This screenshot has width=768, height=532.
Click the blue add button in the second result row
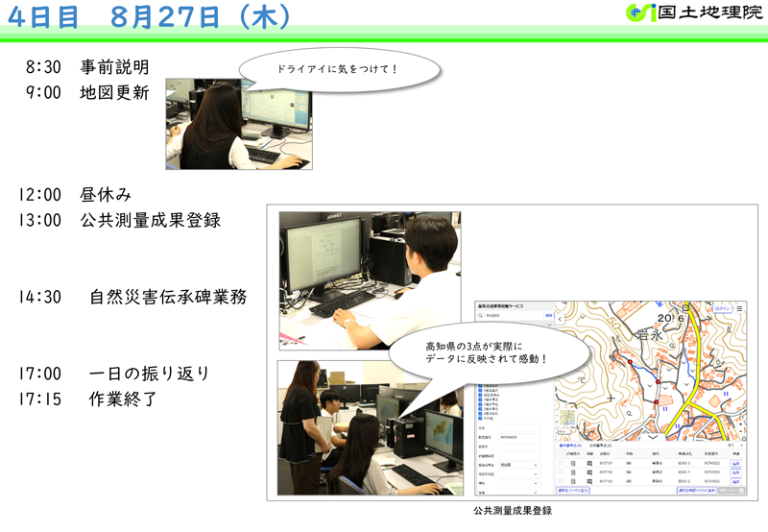pos(735,472)
